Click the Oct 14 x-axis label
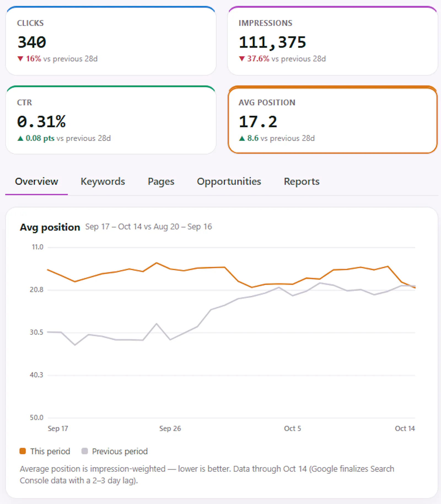This screenshot has height=504, width=441. [x=405, y=428]
